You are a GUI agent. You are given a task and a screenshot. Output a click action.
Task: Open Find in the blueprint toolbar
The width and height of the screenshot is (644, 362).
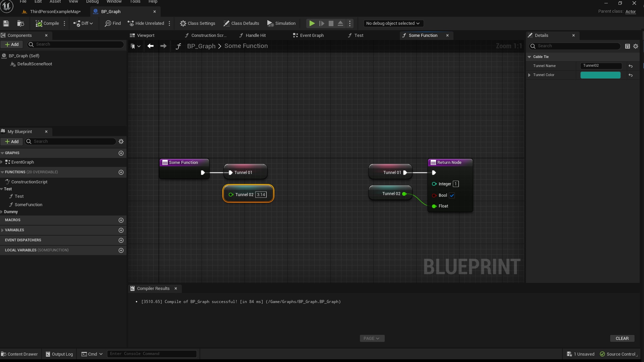pos(112,23)
